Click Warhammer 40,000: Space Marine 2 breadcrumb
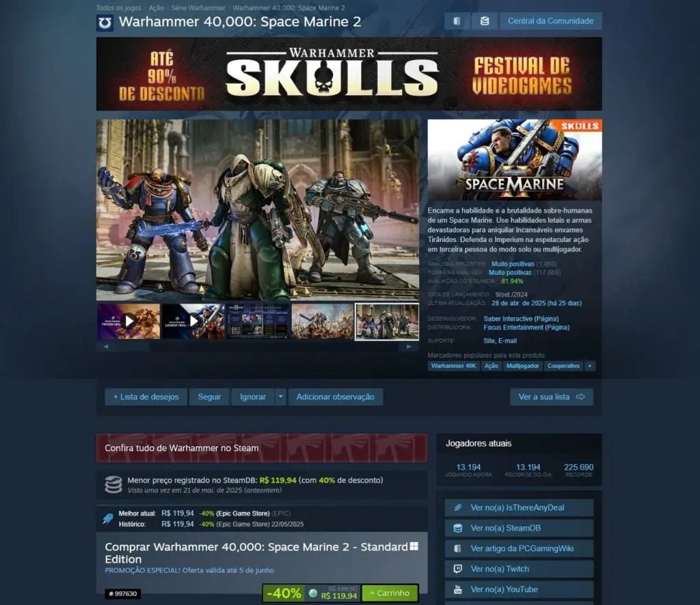The image size is (700, 605). pos(289,8)
